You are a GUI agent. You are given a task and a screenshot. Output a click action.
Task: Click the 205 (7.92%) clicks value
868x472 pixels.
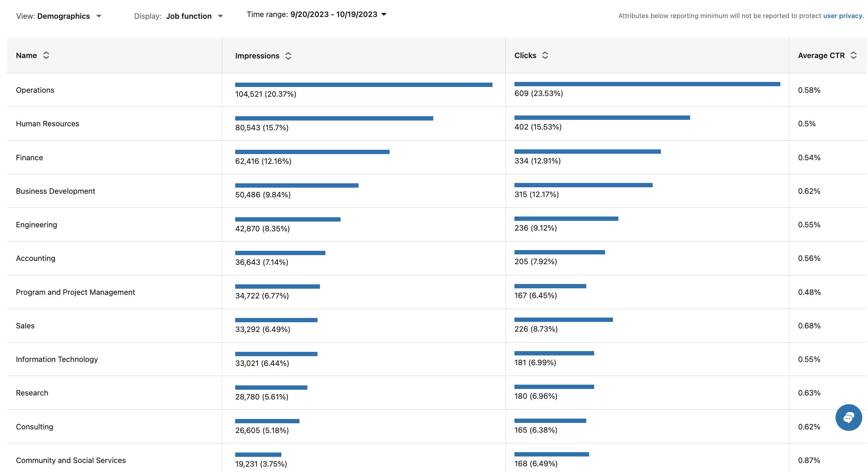tap(536, 262)
